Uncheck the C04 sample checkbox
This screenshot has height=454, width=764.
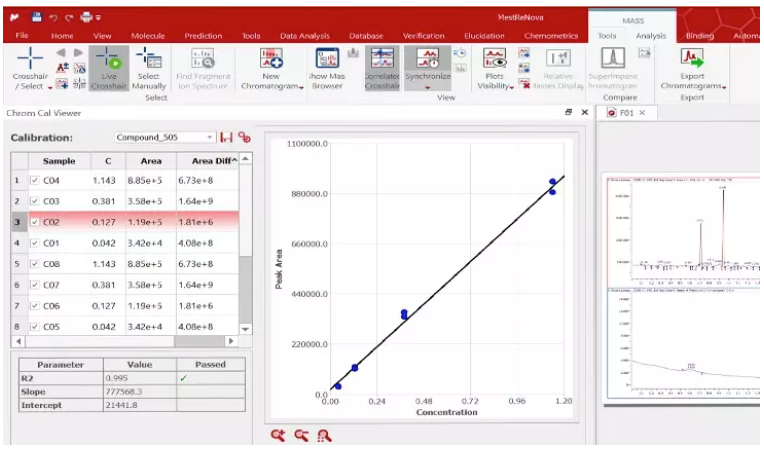click(35, 181)
